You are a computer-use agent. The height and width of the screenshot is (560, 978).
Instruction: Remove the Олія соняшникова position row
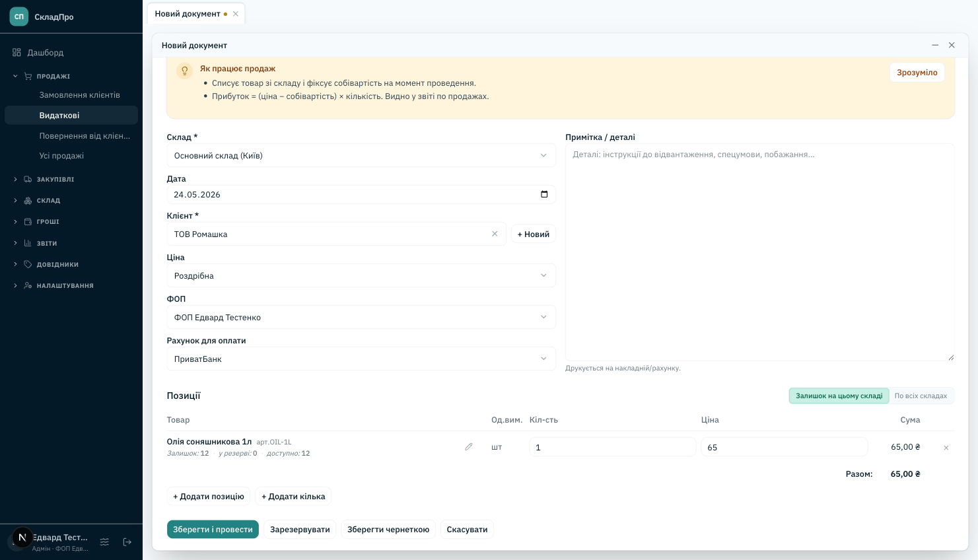[x=946, y=448]
